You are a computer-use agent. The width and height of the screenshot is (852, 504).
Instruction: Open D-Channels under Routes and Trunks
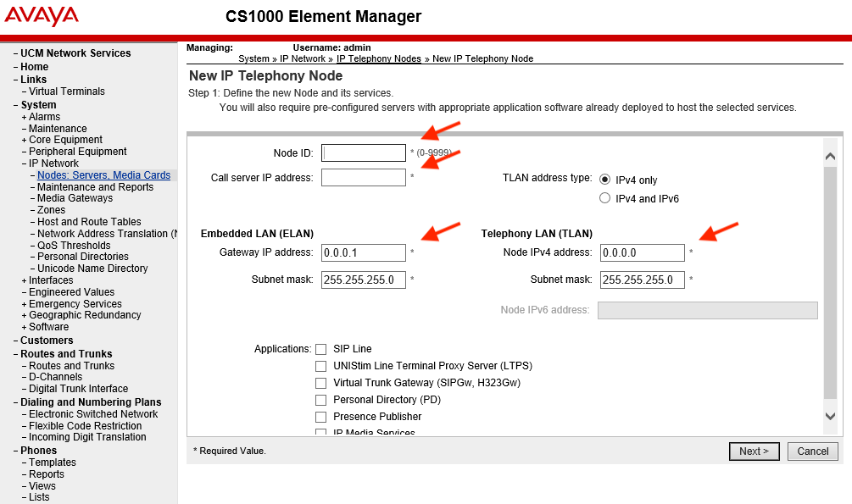[55, 378]
